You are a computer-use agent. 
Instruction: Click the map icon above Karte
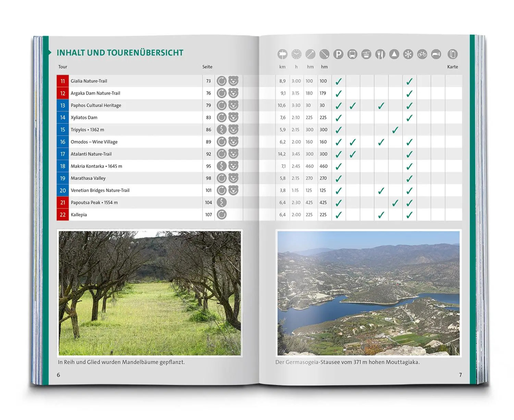(453, 54)
